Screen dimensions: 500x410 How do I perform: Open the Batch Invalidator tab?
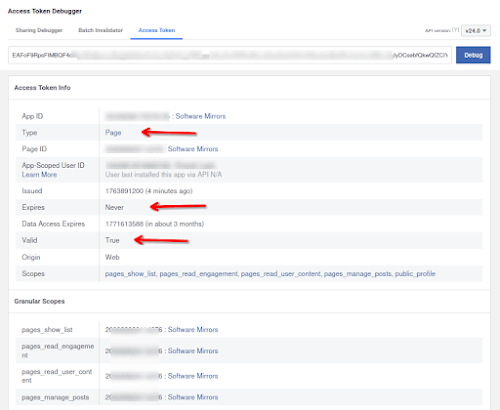pyautogui.click(x=100, y=30)
